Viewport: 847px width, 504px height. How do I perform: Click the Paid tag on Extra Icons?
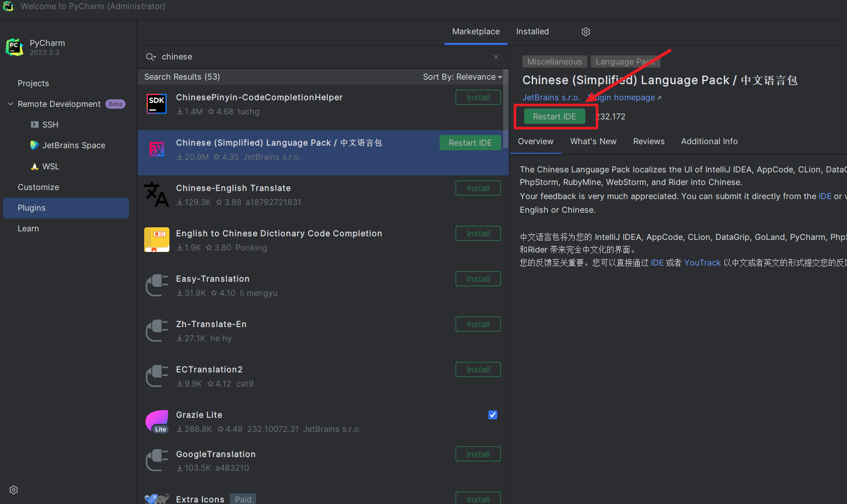tap(243, 499)
